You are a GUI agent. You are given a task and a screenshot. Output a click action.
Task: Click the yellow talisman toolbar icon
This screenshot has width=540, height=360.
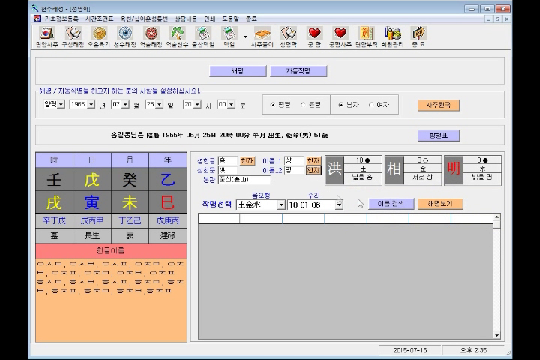366,33
